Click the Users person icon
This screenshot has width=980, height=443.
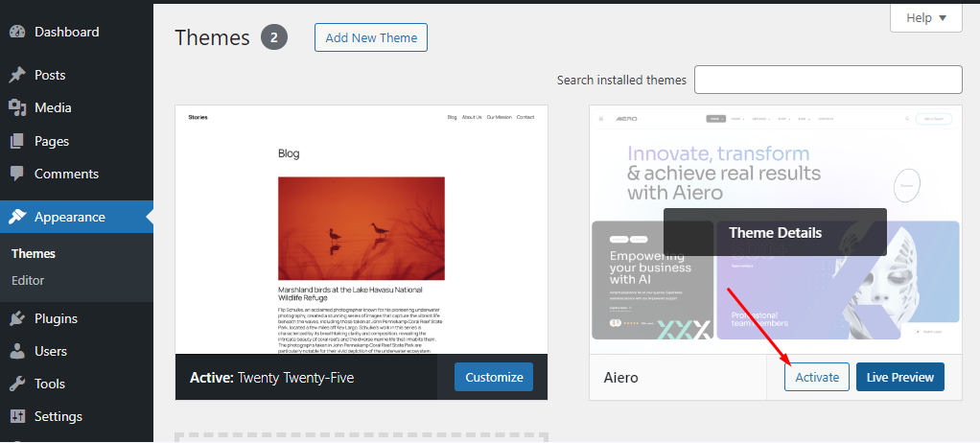click(x=17, y=351)
